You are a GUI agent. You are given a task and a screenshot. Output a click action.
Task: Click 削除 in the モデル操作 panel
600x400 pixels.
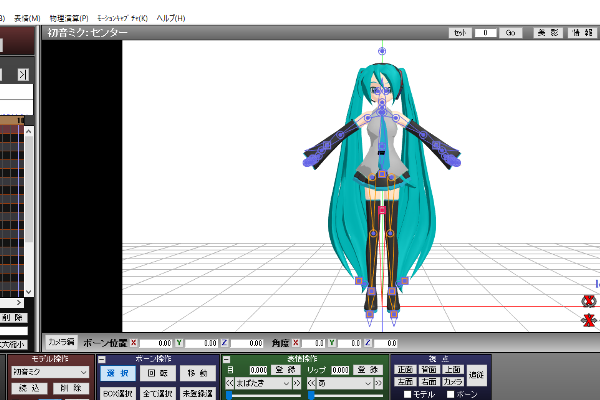click(x=71, y=388)
